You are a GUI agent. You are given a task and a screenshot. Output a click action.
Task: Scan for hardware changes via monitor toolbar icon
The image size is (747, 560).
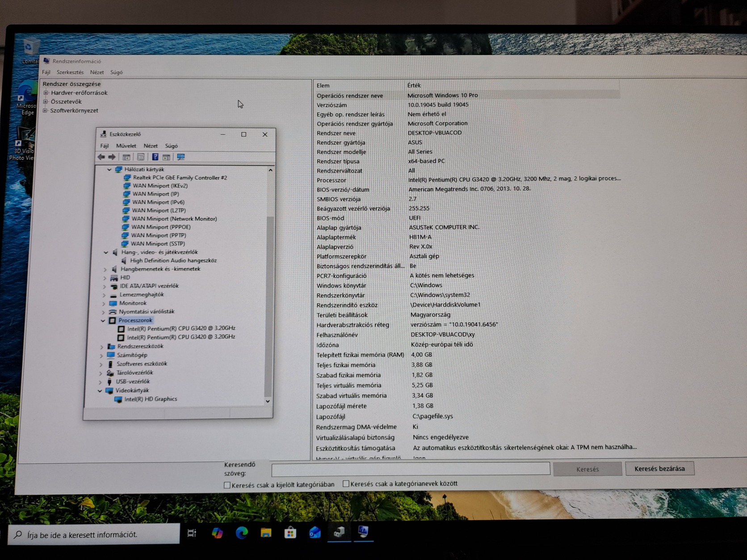point(181,157)
